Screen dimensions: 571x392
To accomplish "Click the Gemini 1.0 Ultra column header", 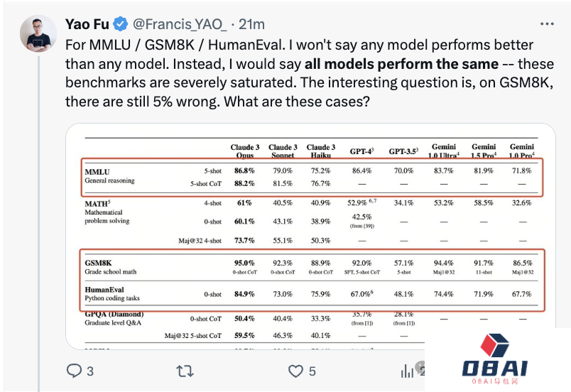I will point(445,149).
